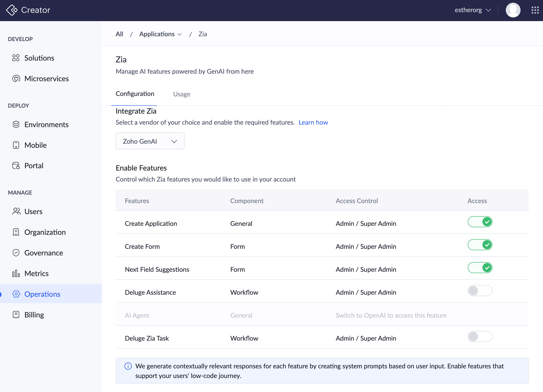Open Microservices via its sidebar icon
The height and width of the screenshot is (392, 543).
tap(16, 78)
